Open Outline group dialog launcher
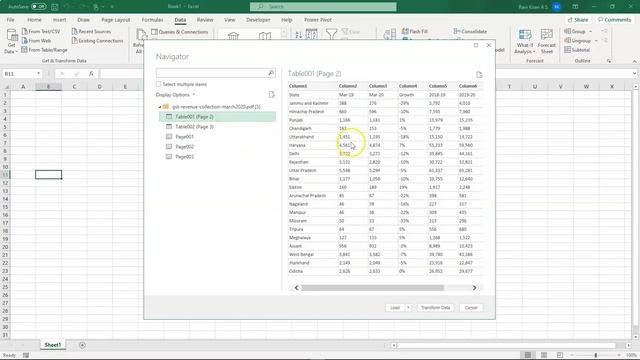 coord(609,61)
